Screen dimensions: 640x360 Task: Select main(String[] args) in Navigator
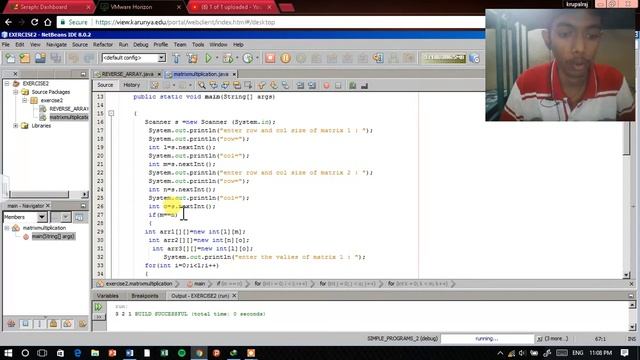(53, 236)
